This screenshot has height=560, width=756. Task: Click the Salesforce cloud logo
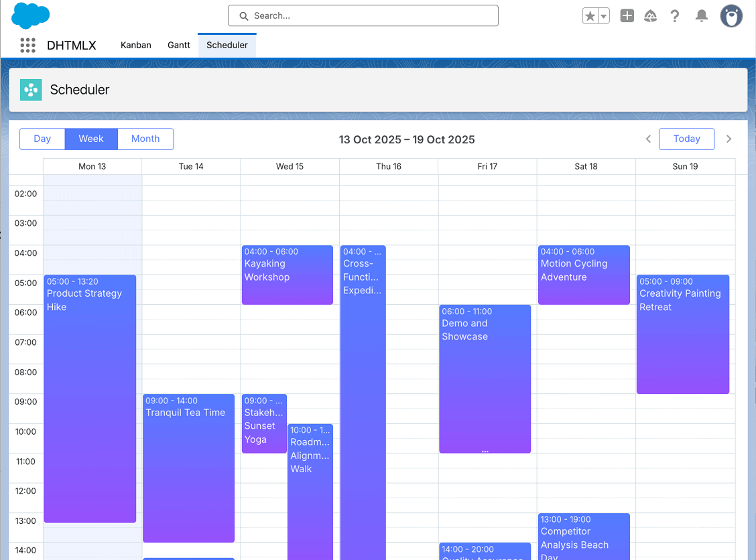click(31, 15)
